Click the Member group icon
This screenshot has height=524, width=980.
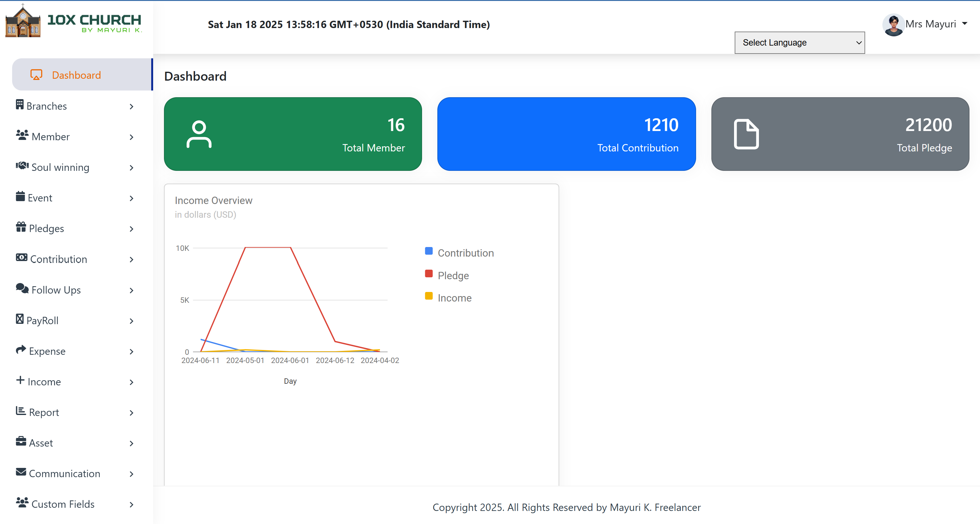22,135
